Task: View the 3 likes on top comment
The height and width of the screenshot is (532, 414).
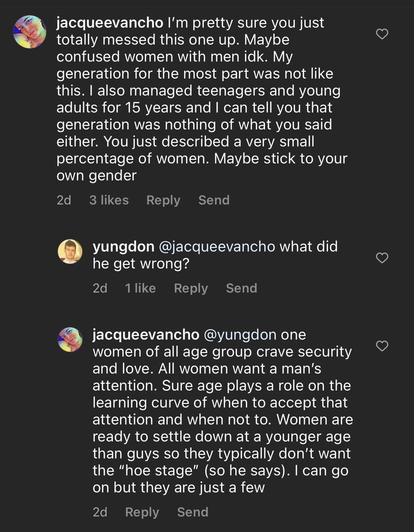Action: [x=109, y=200]
